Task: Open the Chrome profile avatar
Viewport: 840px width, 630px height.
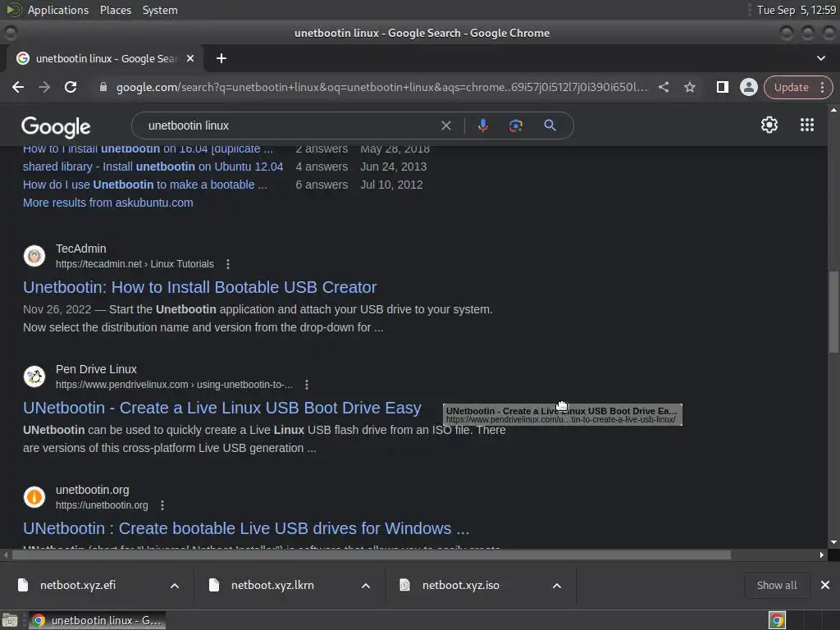Action: 748,87
